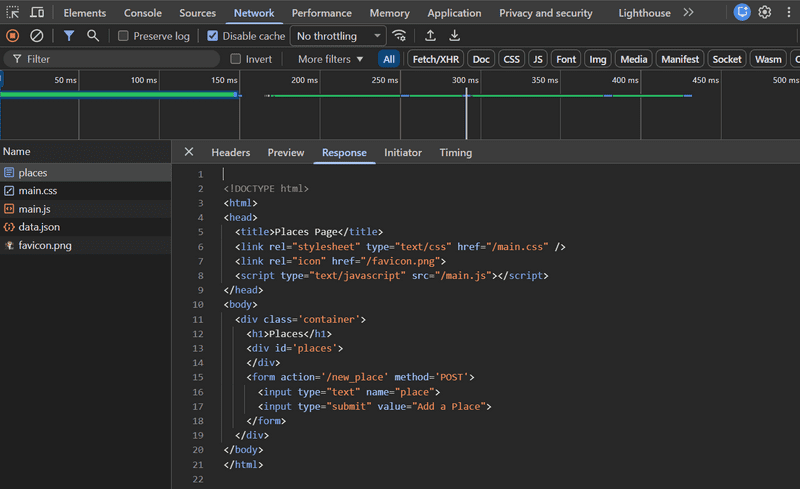
Task: Open the No throttling dropdown
Action: point(339,36)
